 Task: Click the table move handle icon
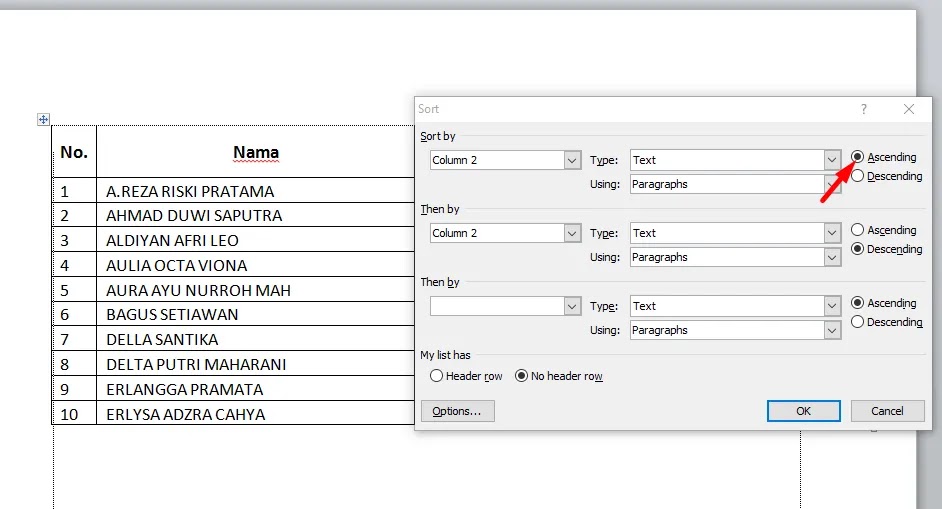click(x=43, y=119)
